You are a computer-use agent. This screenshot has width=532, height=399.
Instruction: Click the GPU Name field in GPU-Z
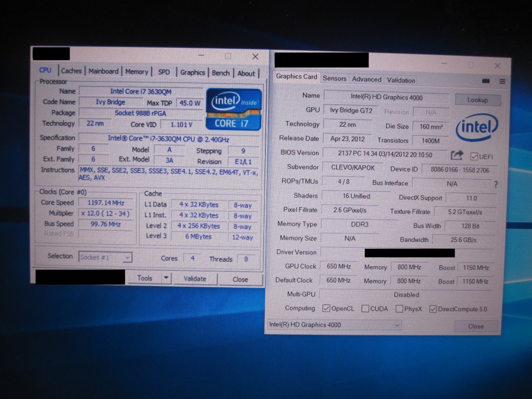pos(387,97)
